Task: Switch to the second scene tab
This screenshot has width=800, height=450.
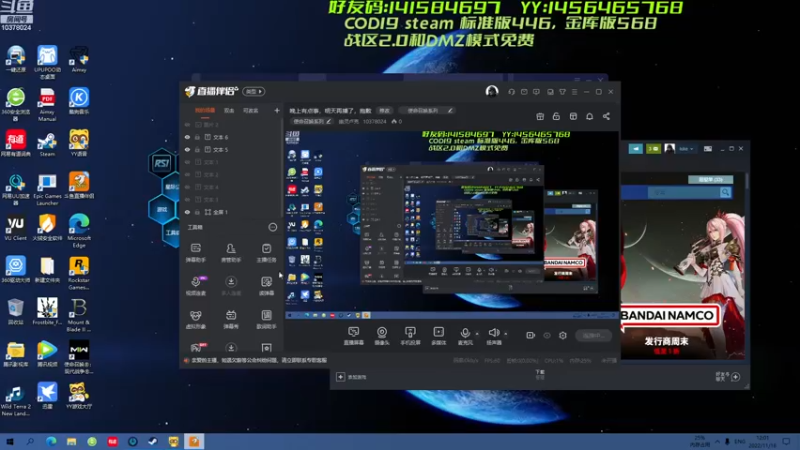Action: 229,110
